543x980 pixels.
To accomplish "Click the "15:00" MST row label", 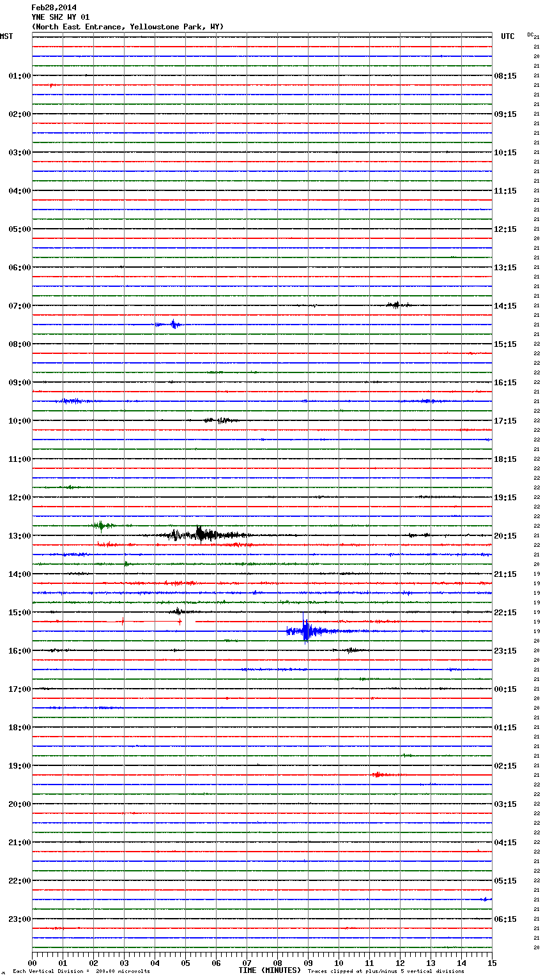I will point(20,613).
